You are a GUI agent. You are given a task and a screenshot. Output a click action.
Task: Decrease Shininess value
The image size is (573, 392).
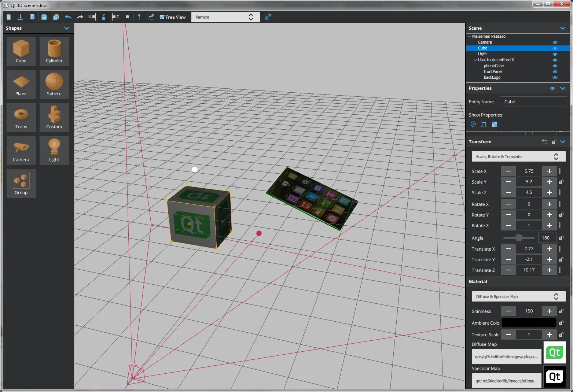click(x=508, y=311)
